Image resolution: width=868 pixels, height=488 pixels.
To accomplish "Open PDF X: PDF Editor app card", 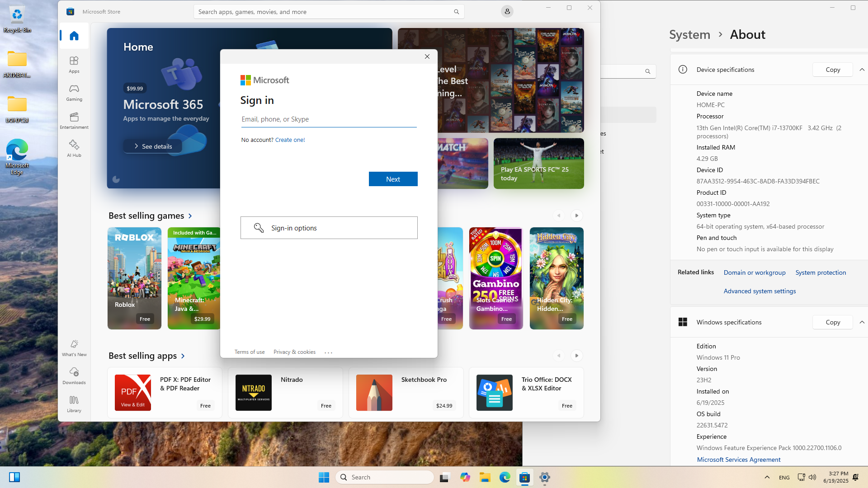I will [165, 393].
